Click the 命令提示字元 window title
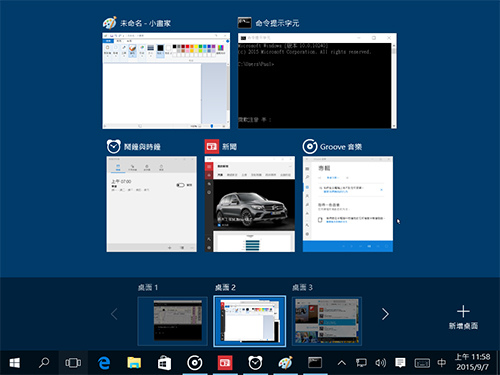500x375 pixels. (277, 23)
